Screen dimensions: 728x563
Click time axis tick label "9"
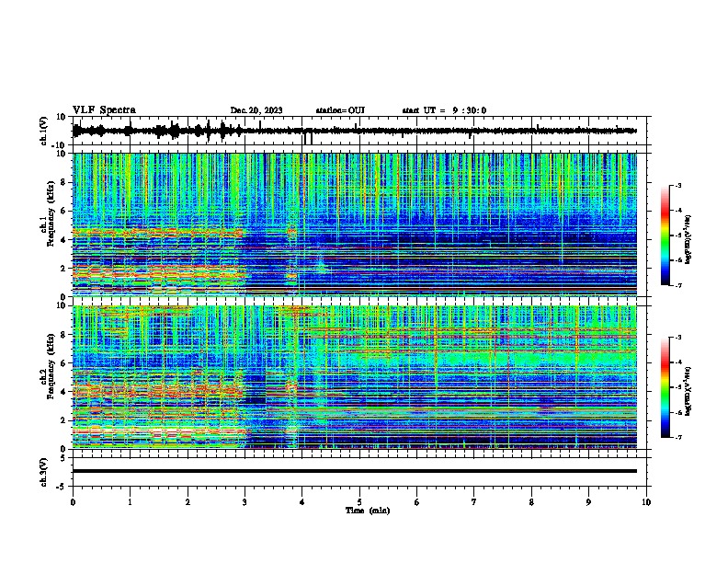pyautogui.click(x=588, y=502)
